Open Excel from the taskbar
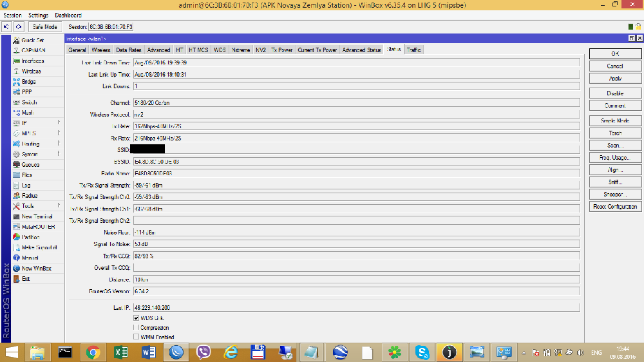Screen dimensions: 644x362 point(121,352)
